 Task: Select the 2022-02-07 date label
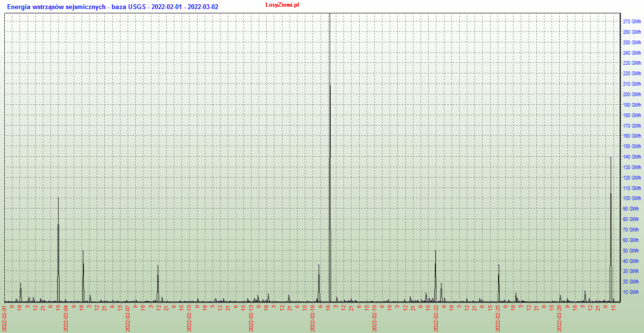pyautogui.click(x=128, y=318)
